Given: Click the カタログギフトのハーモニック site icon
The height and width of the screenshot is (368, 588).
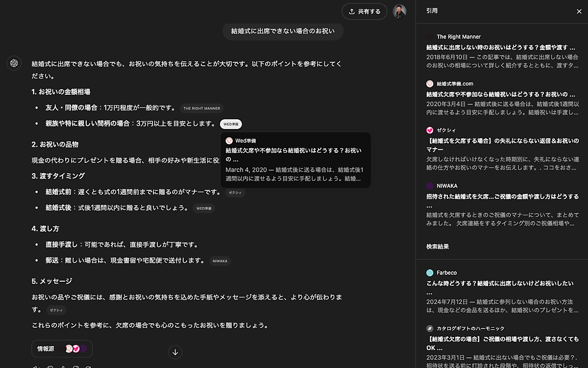Looking at the screenshot, I should (x=430, y=328).
